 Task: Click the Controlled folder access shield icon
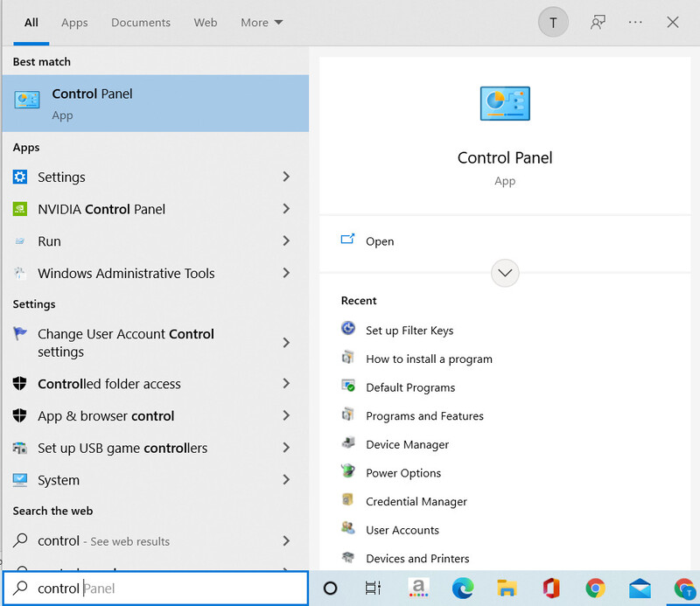[x=19, y=383]
